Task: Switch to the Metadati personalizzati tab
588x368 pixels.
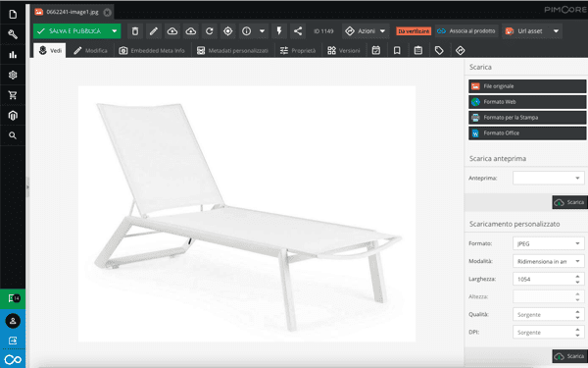Action: 233,51
